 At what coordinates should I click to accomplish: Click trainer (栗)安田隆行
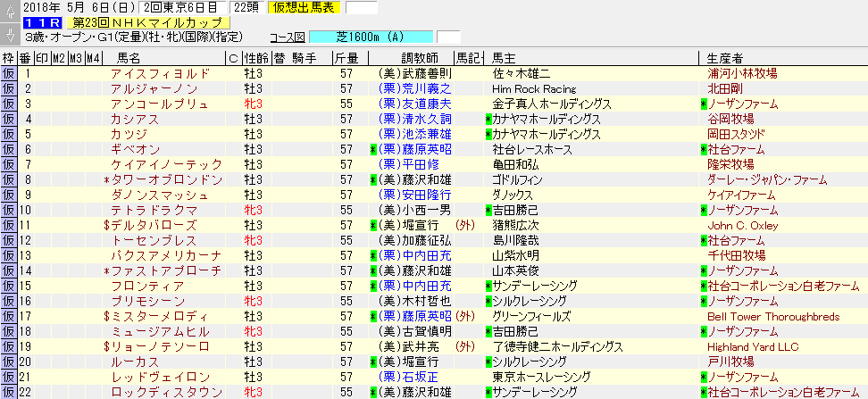(415, 195)
